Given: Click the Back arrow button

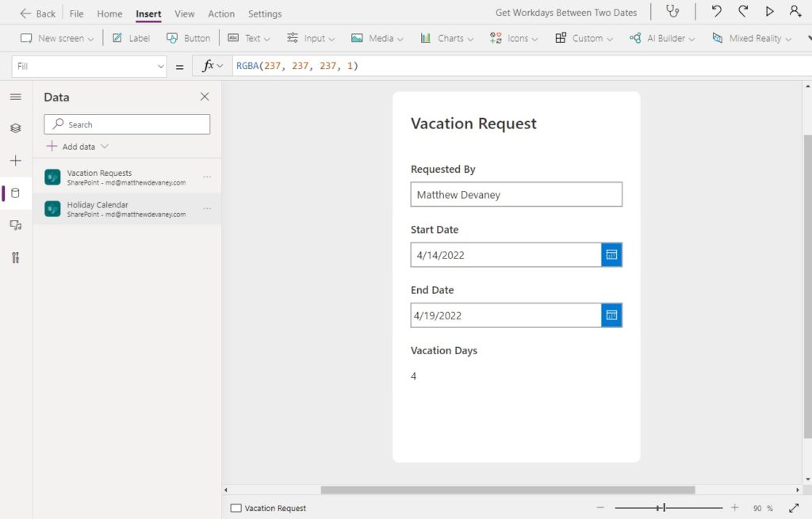Looking at the screenshot, I should pyautogui.click(x=37, y=13).
